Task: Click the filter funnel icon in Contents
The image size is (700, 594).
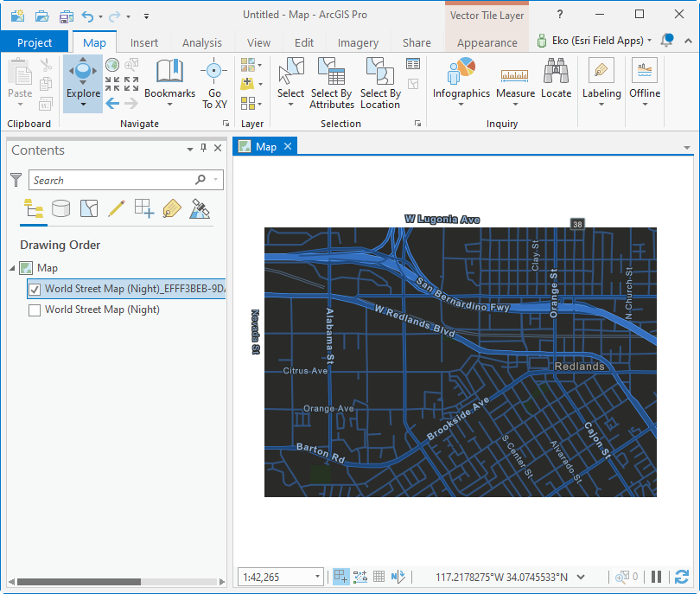Action: point(16,180)
